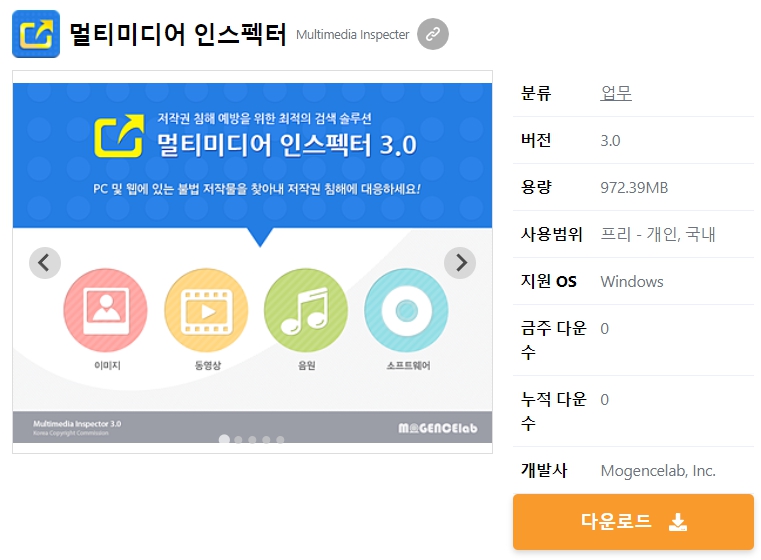
Task: Click the 사용범위 row label
Action: (x=551, y=234)
